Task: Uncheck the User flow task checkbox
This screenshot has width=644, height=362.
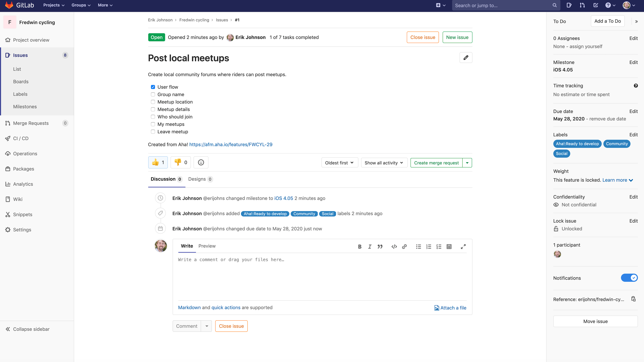Action: point(153,87)
